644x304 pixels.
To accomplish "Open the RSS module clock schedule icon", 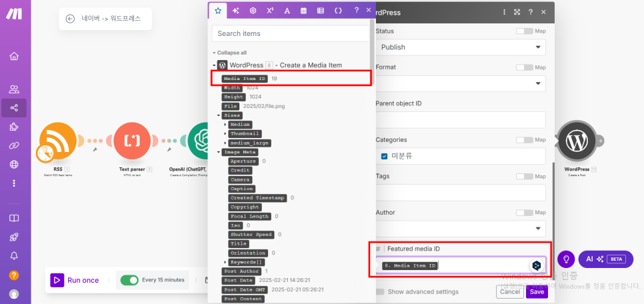I will pyautogui.click(x=45, y=153).
